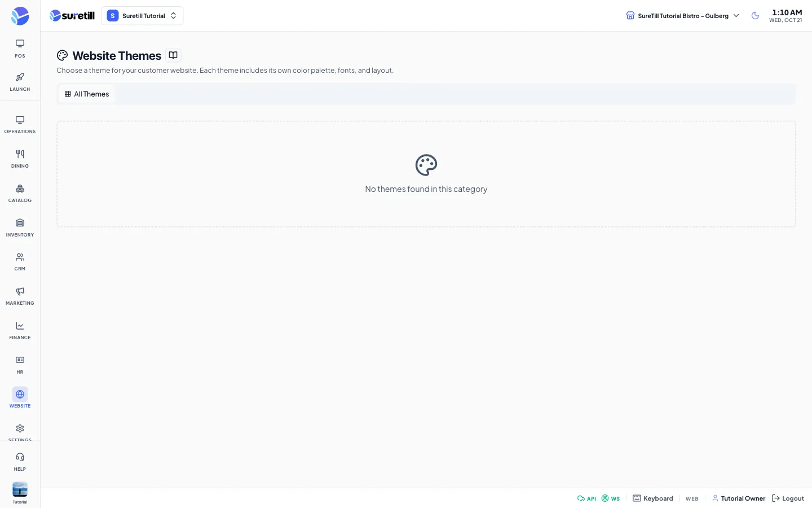
Task: Click the Tutorial Owner profile
Action: [739, 498]
